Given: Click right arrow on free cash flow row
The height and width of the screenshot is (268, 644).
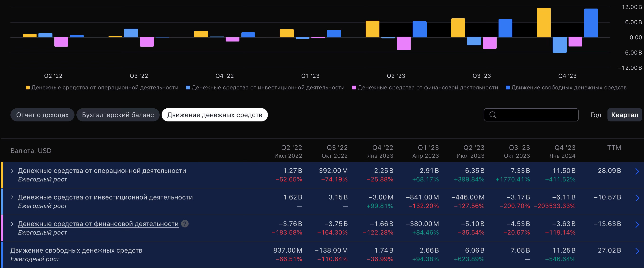Looking at the screenshot, I should (x=637, y=251).
